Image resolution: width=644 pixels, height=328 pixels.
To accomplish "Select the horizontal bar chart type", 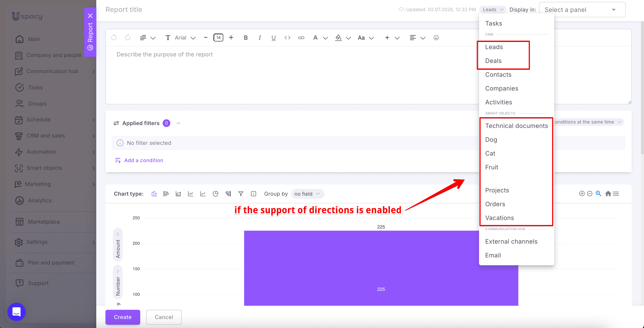I will [166, 194].
